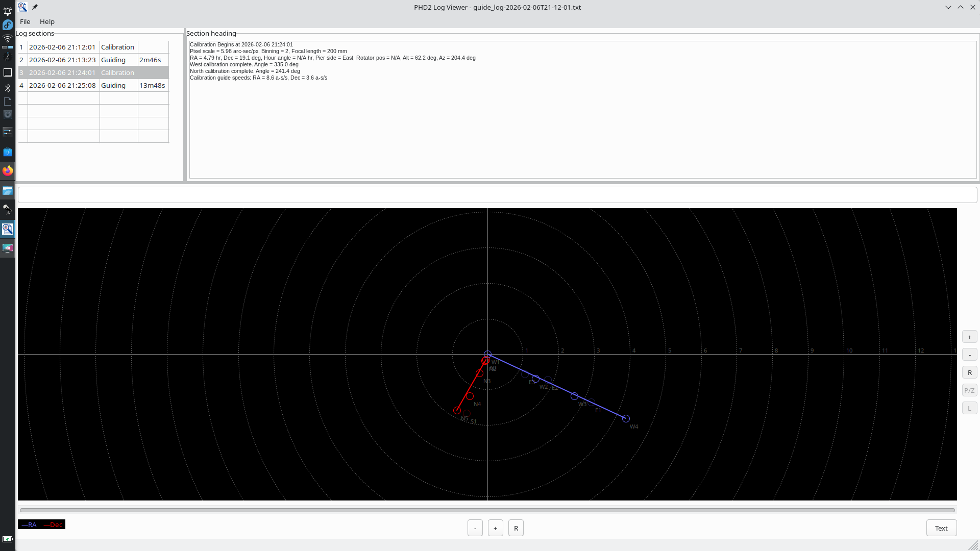Select the first Calibration log section

[x=93, y=47]
